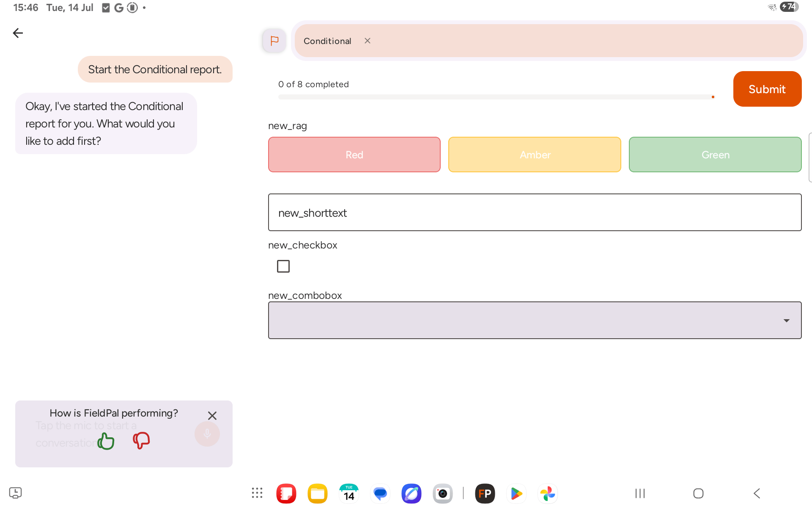The width and height of the screenshot is (812, 508).
Task: Tap the flag icon button
Action: 274,41
